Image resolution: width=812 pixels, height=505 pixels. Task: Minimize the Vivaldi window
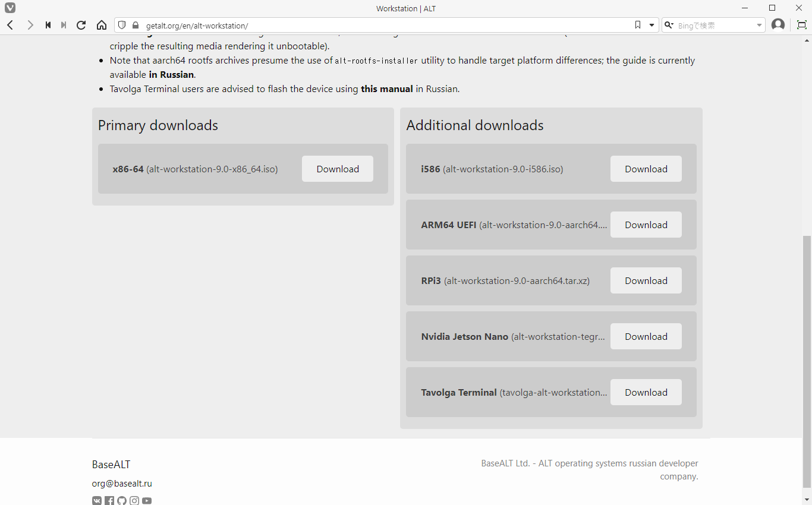click(745, 8)
